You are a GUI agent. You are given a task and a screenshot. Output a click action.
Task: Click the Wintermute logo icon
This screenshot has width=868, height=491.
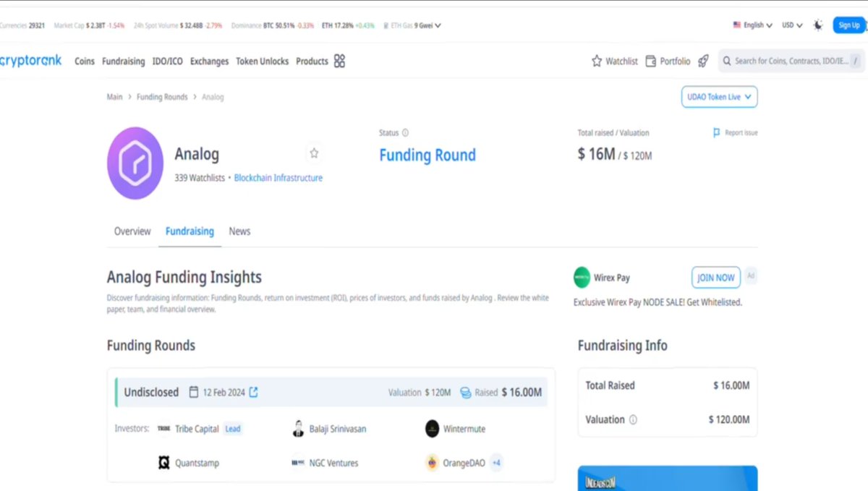pos(432,429)
